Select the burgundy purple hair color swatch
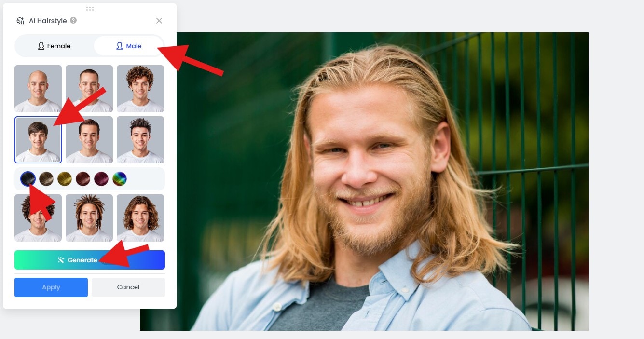Viewport: 644px width, 339px height. [x=101, y=179]
